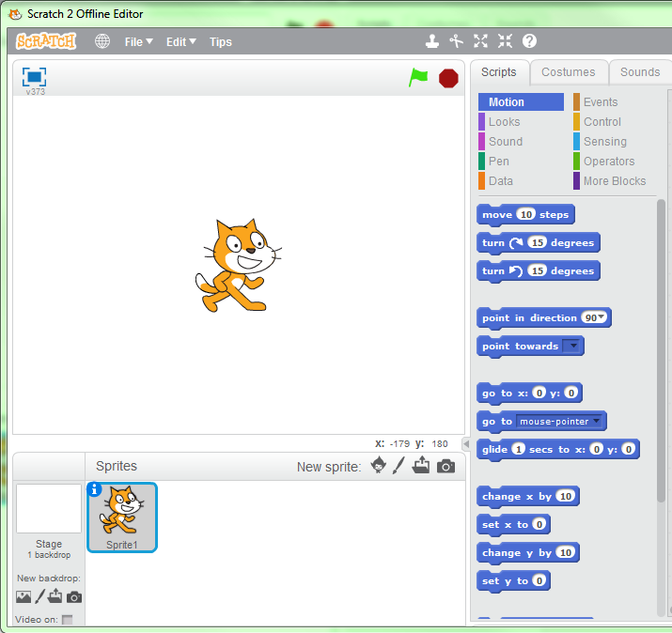
Task: Select the Stage backdrop thumbnail
Action: pyautogui.click(x=49, y=508)
